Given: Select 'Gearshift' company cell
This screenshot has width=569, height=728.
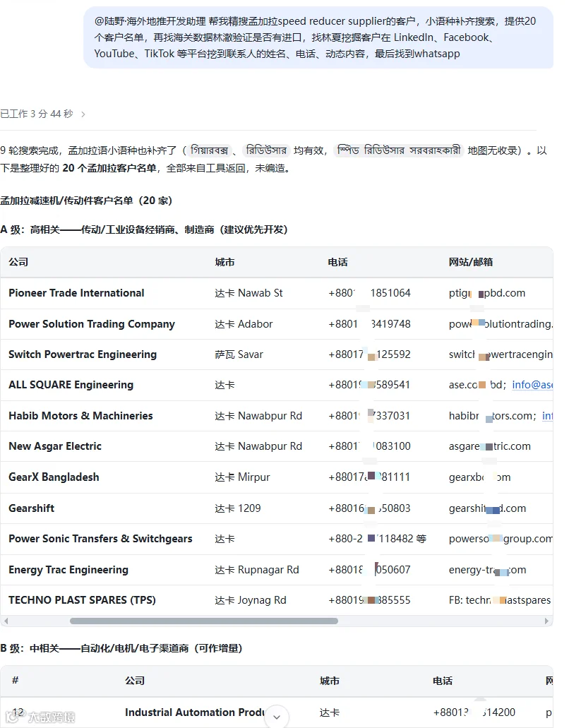Looking at the screenshot, I should [31, 508].
